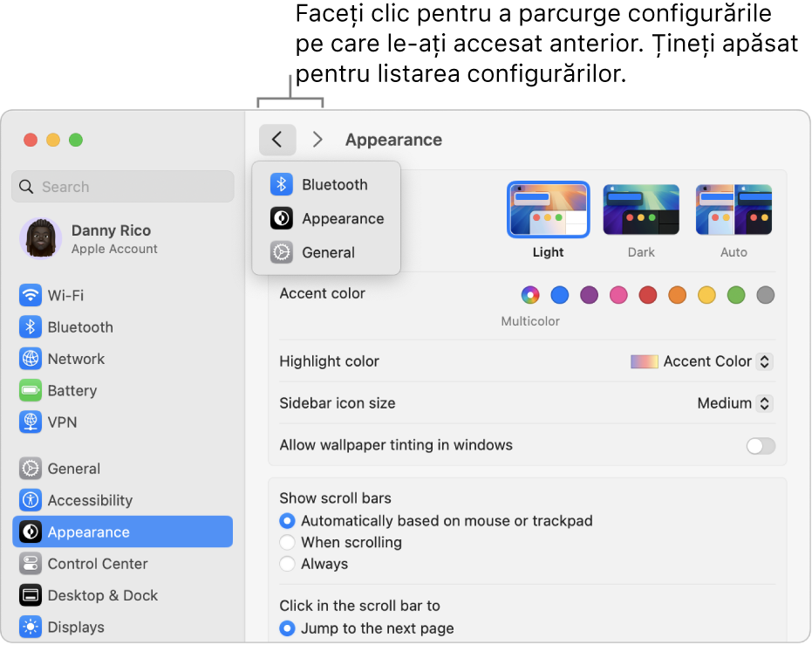Open VPN settings in sidebar

[x=122, y=422]
